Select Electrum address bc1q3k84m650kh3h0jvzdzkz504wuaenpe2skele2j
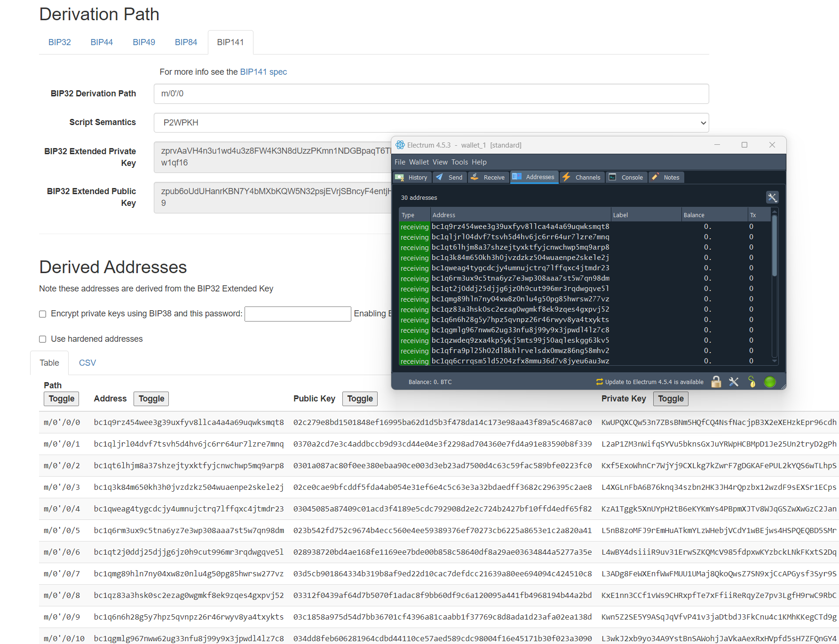839x644 pixels. click(x=521, y=258)
